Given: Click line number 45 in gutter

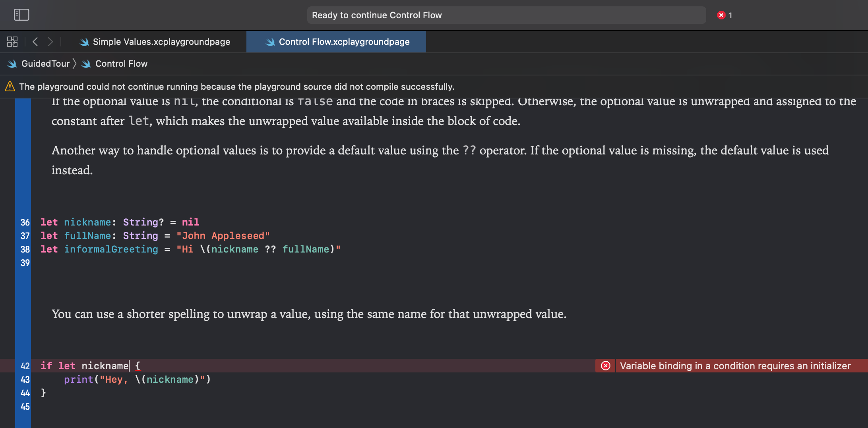Looking at the screenshot, I should point(25,407).
